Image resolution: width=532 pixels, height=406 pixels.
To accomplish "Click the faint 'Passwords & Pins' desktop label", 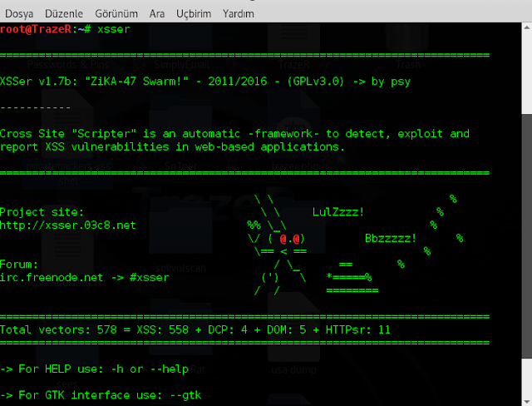I will click(x=68, y=64).
